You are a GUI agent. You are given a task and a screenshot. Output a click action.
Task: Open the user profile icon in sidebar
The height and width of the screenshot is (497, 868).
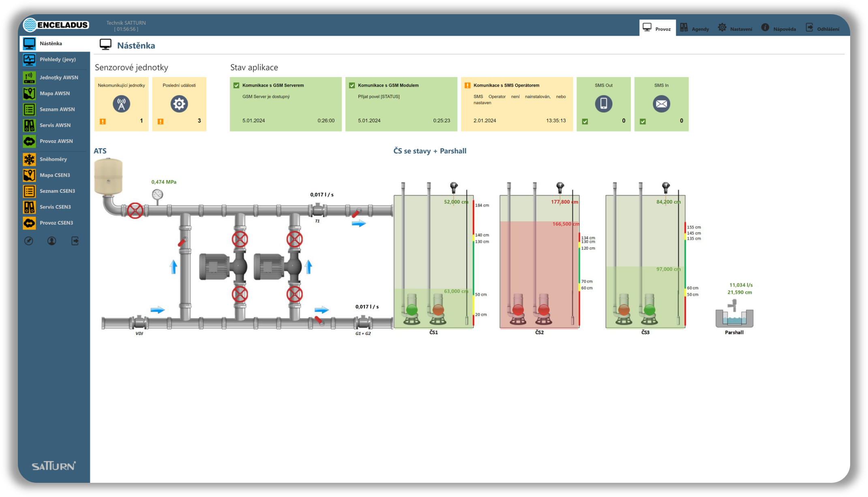(x=51, y=241)
